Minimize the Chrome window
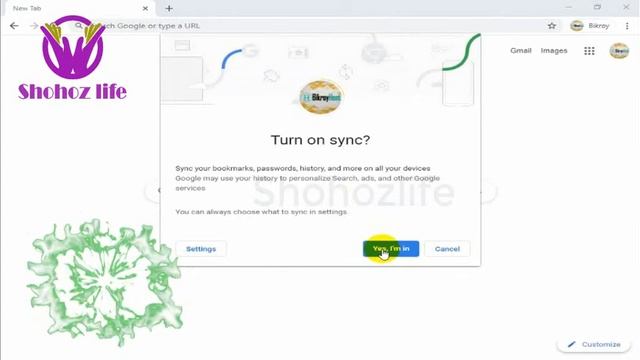The width and height of the screenshot is (640, 360). 569,7
